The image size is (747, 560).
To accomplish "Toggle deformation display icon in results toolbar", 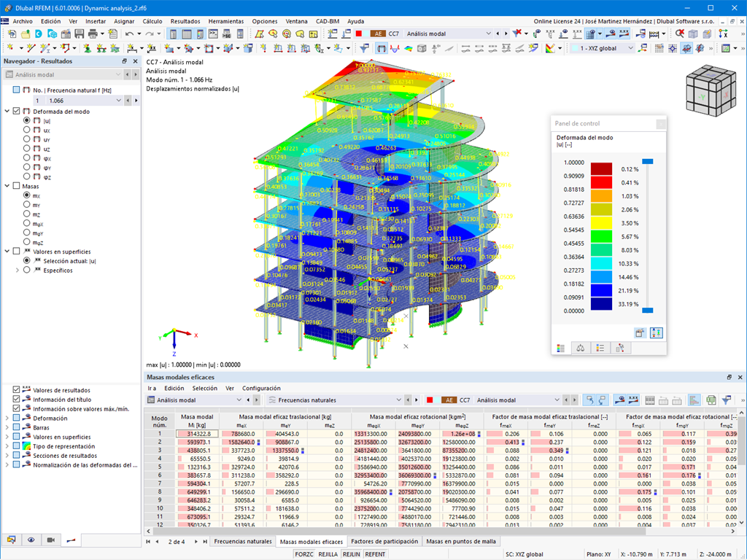I will pyautogui.click(x=381, y=48).
